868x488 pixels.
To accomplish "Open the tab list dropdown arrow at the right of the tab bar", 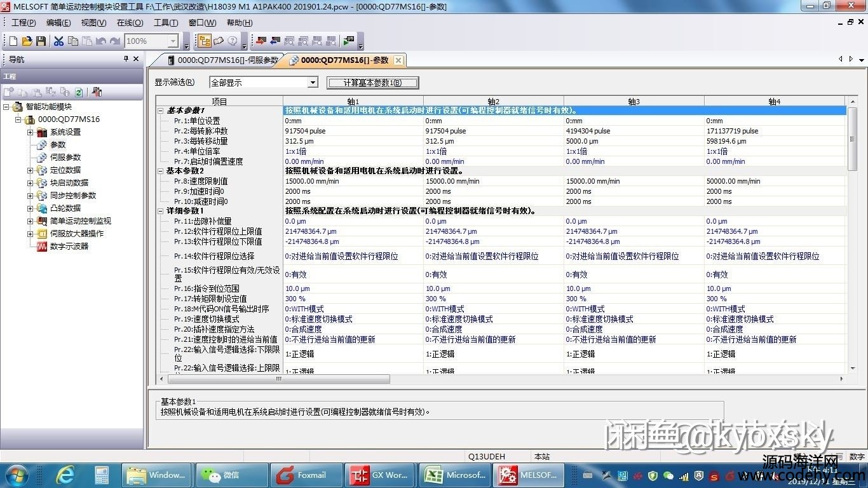I will click(x=862, y=60).
